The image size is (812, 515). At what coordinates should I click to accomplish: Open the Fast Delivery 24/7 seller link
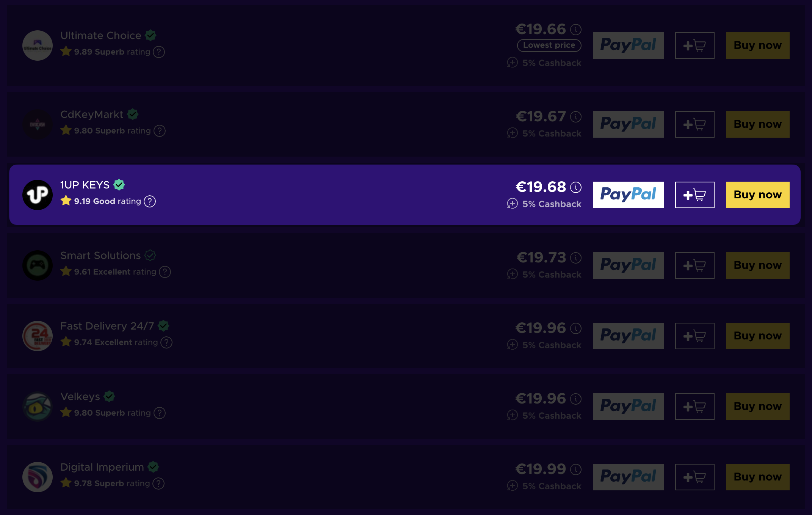click(107, 326)
